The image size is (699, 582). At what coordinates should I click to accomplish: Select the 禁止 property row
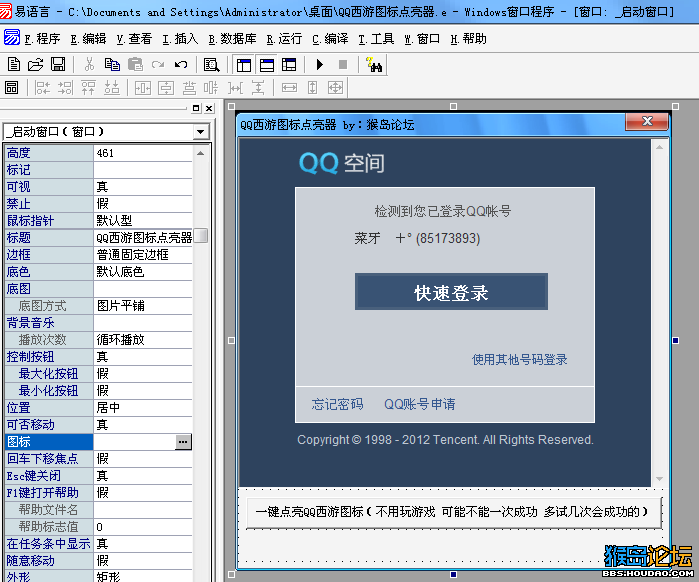(99, 204)
